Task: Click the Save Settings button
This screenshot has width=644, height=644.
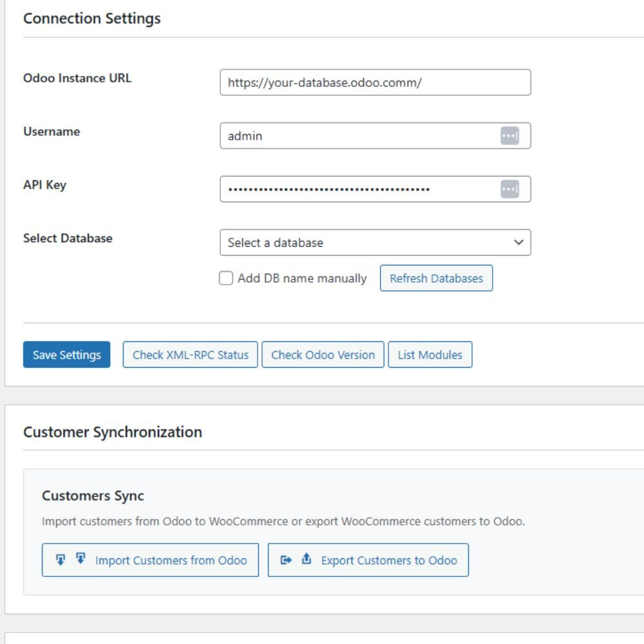Action: pos(66,355)
